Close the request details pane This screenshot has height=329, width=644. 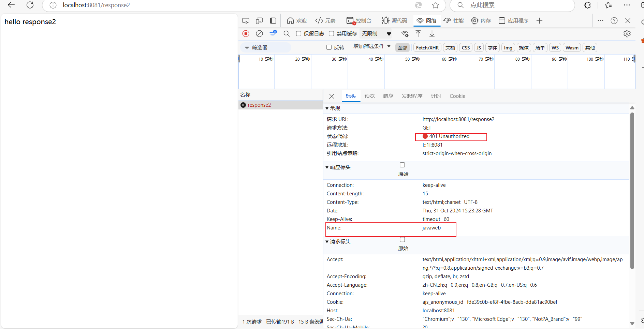pyautogui.click(x=332, y=96)
